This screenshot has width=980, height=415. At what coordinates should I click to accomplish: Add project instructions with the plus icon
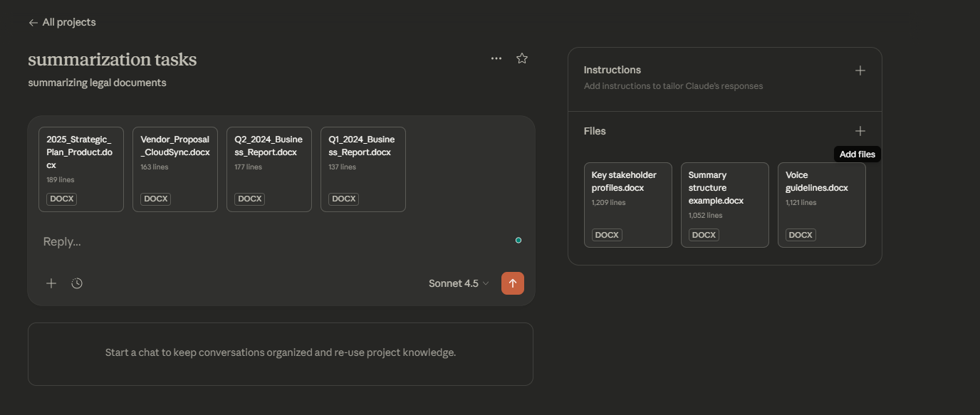(x=859, y=70)
